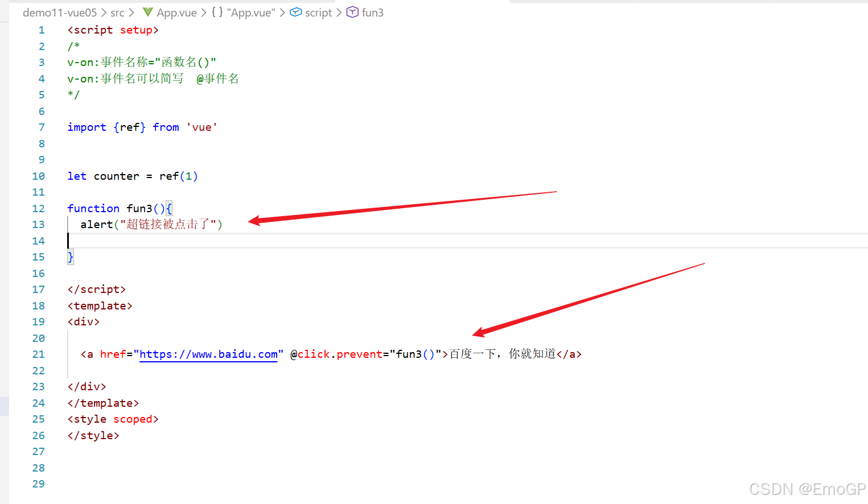This screenshot has height=504, width=868.
Task: Click the function fun3 declaration name
Action: pyautogui.click(x=139, y=209)
